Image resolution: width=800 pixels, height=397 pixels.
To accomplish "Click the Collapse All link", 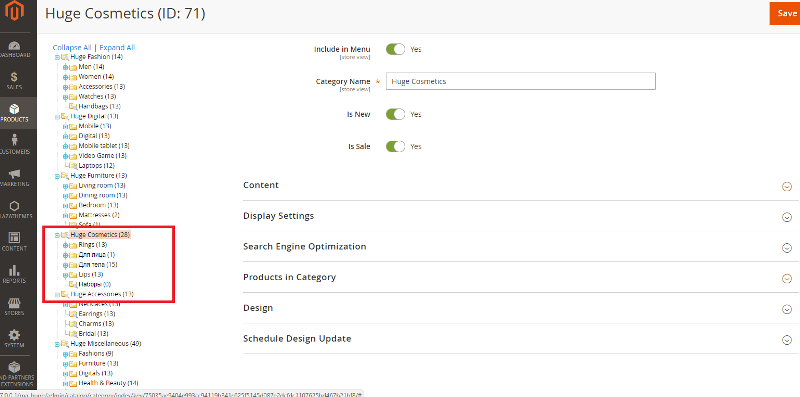I will pyautogui.click(x=72, y=47).
